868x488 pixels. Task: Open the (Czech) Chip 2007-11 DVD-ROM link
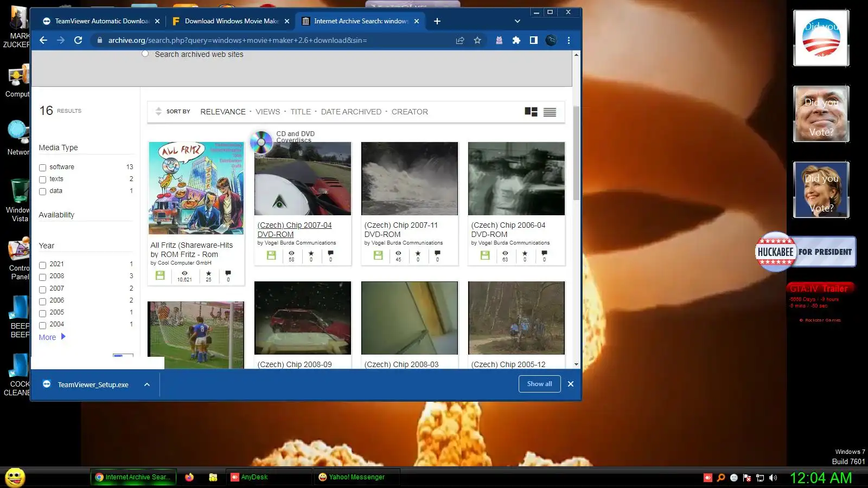(x=401, y=230)
